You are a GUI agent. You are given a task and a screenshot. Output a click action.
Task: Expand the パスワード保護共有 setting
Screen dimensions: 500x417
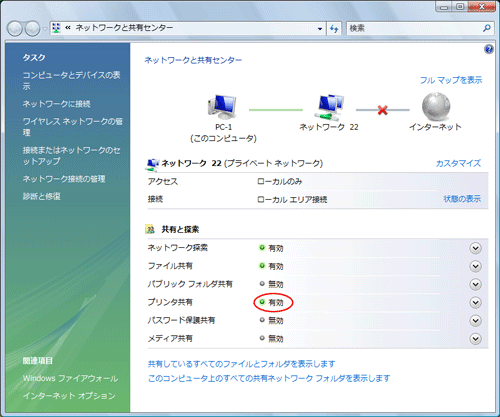[x=475, y=321]
